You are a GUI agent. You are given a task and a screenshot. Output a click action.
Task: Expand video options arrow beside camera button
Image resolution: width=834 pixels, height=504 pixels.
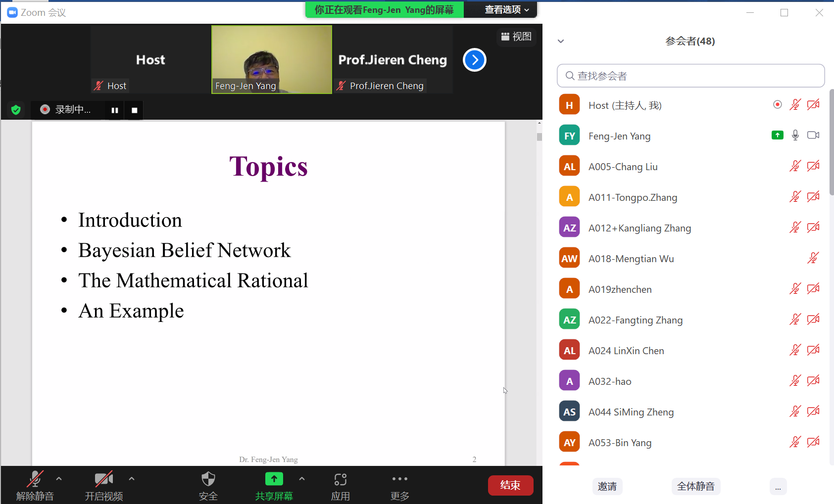131,478
